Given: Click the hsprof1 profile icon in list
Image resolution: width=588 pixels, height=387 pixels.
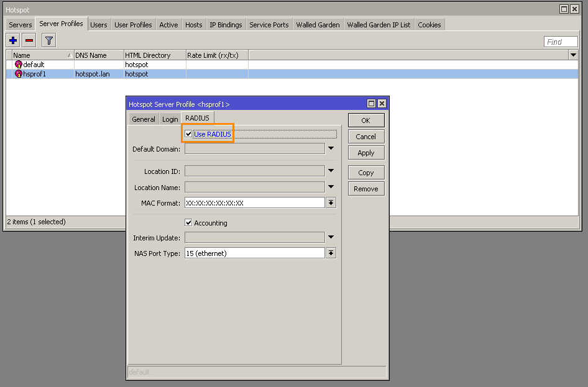Looking at the screenshot, I should (19, 74).
